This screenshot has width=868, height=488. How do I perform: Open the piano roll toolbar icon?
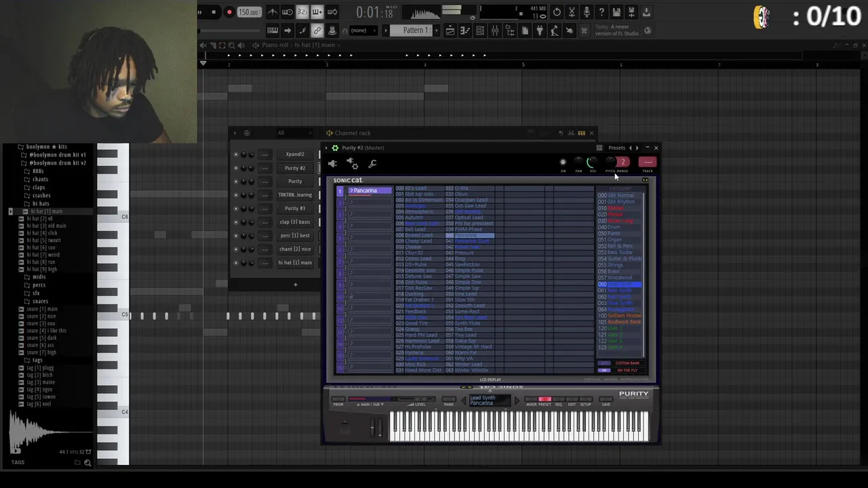tap(465, 30)
